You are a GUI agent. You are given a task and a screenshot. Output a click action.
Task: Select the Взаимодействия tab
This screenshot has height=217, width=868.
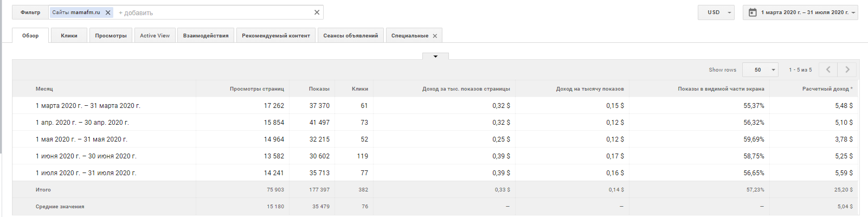click(x=205, y=36)
